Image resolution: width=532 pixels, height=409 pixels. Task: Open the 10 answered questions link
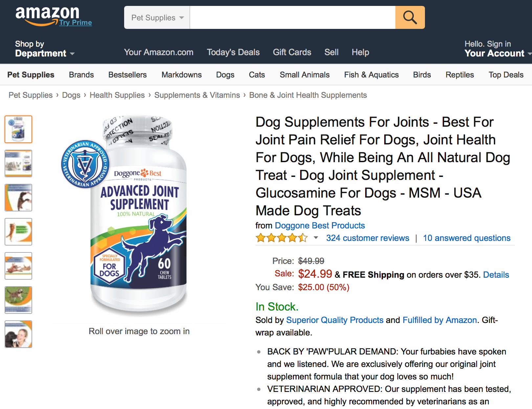(x=466, y=238)
